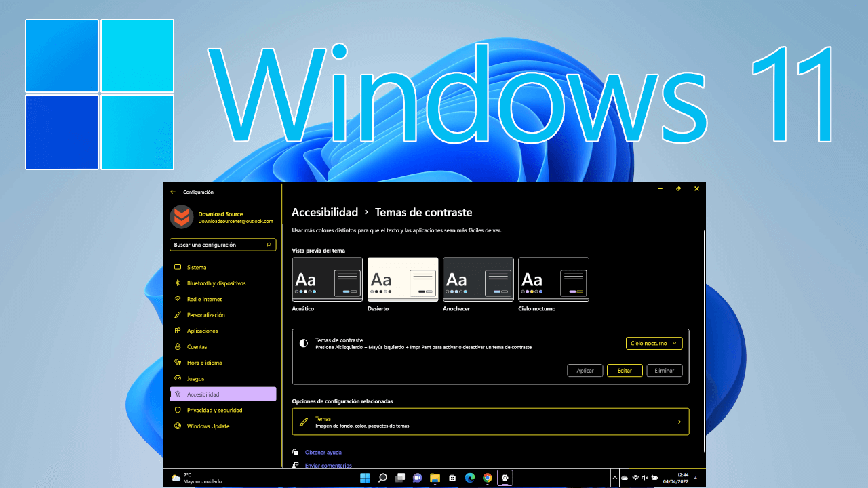
Task: Show hidden tray icons chevron
Action: [x=614, y=478]
